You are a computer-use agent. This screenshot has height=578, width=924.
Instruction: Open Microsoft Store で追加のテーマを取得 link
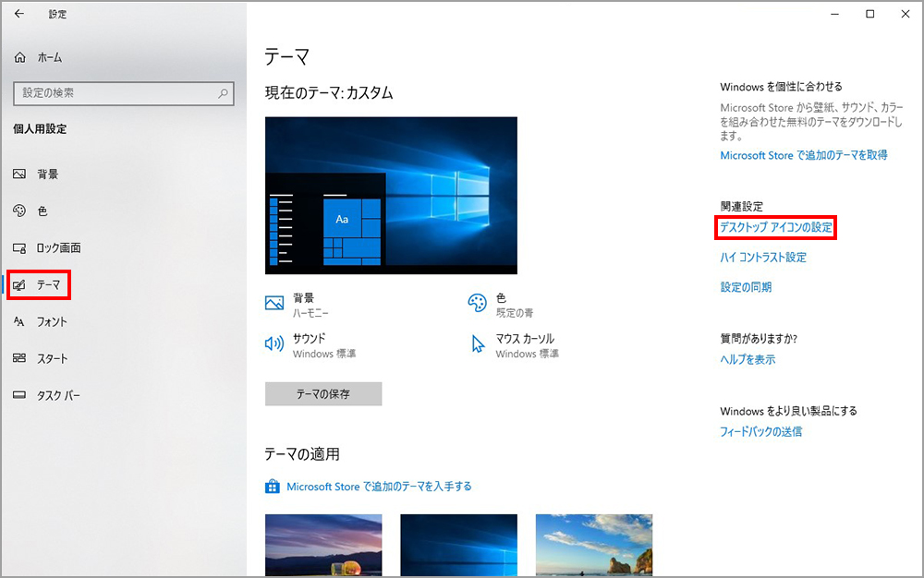[x=804, y=155]
